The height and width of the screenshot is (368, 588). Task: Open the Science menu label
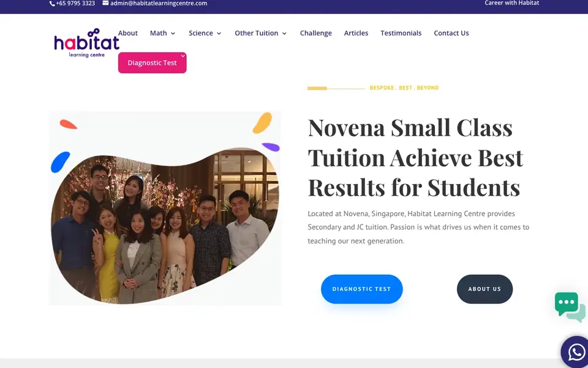[x=201, y=33]
